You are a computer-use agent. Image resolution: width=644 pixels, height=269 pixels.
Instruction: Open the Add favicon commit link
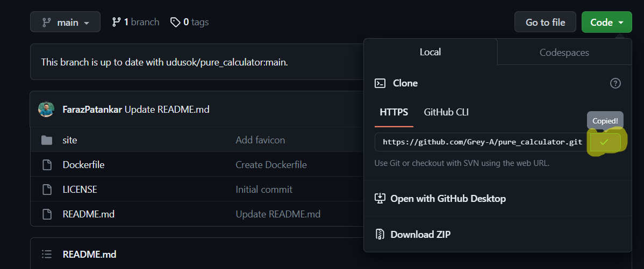[x=260, y=140]
